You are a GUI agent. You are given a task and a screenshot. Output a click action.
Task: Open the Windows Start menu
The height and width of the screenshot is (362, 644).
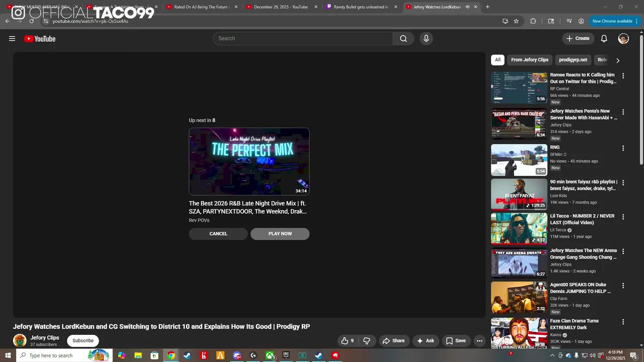point(8,355)
